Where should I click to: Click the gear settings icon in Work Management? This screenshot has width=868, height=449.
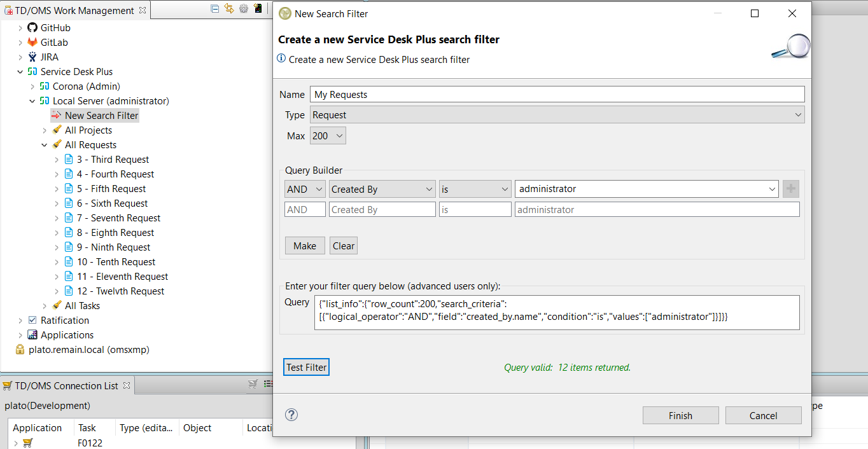243,9
